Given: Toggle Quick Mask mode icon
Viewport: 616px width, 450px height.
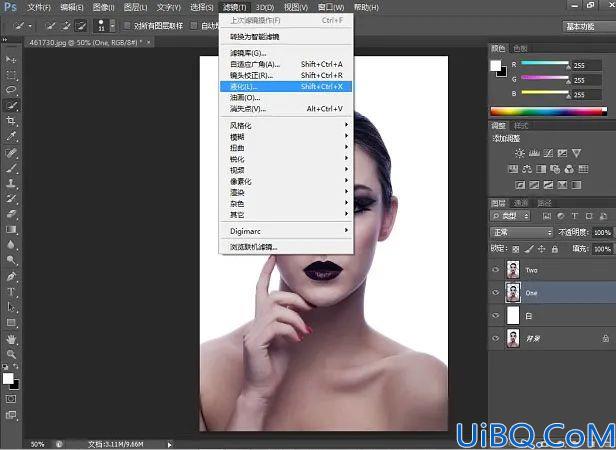Looking at the screenshot, I should (11, 399).
